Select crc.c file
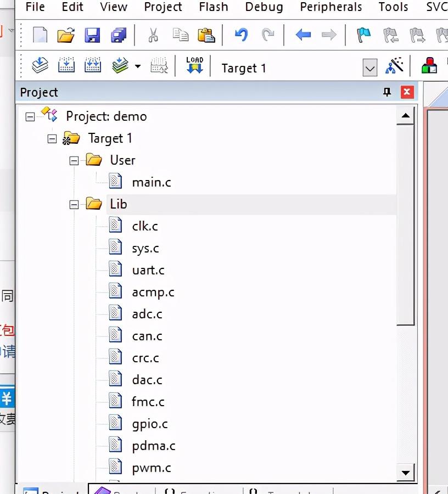448x494 pixels. tap(145, 358)
